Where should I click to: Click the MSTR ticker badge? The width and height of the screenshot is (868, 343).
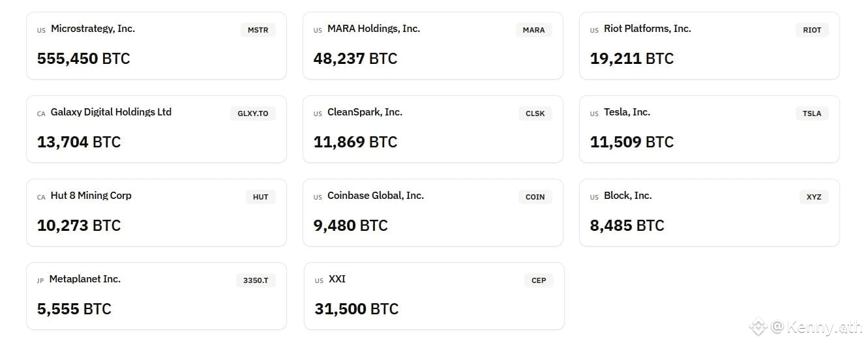pyautogui.click(x=258, y=30)
